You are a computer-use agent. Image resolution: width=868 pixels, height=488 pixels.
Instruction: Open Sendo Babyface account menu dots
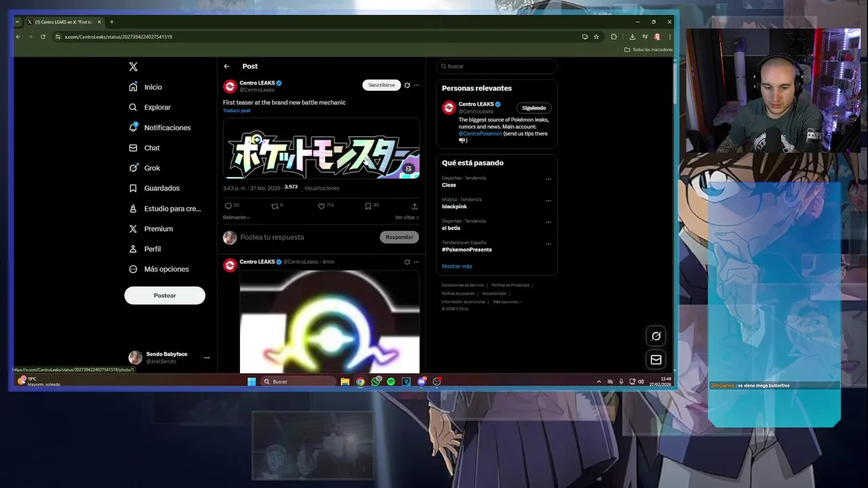point(207,358)
